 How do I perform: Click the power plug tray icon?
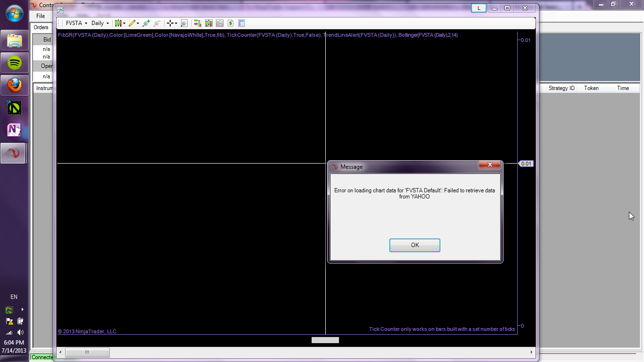(20, 321)
